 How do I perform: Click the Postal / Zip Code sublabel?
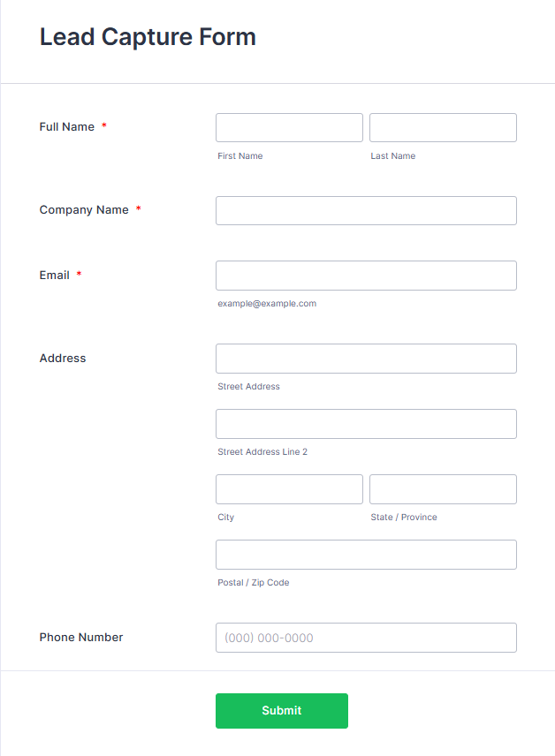254,582
